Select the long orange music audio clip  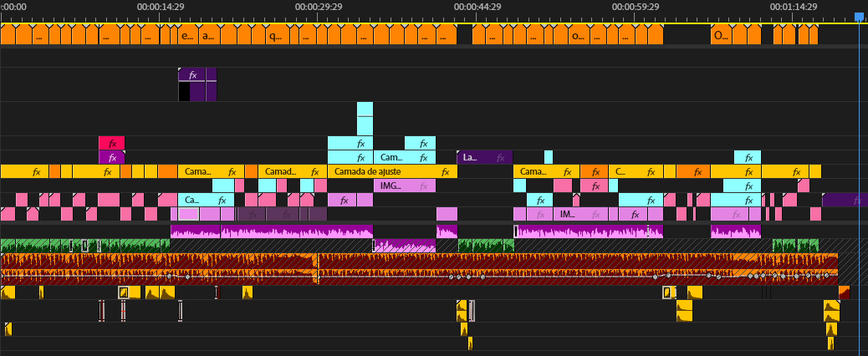tap(420, 268)
